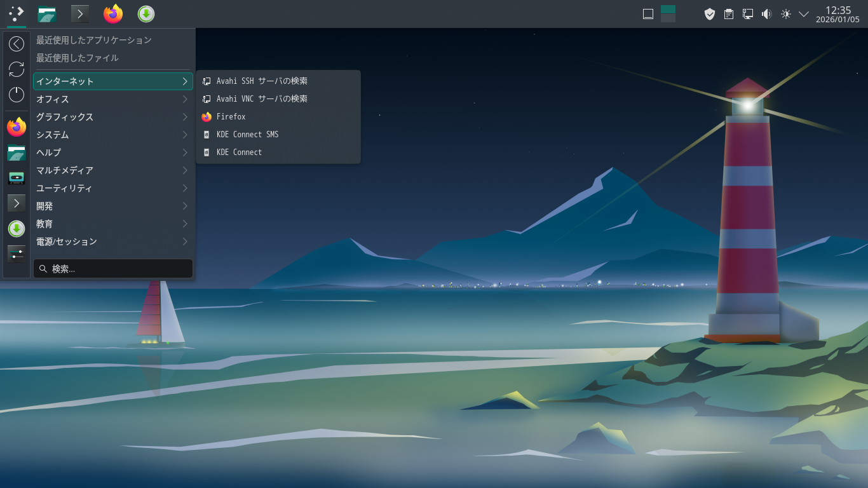868x488 pixels.
Task: Open the file manager from menu favorites sidebar
Action: [x=17, y=152]
